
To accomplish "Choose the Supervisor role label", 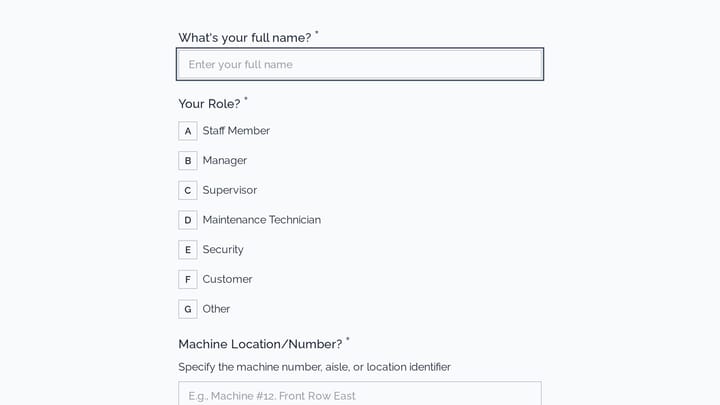I will pyautogui.click(x=230, y=190).
